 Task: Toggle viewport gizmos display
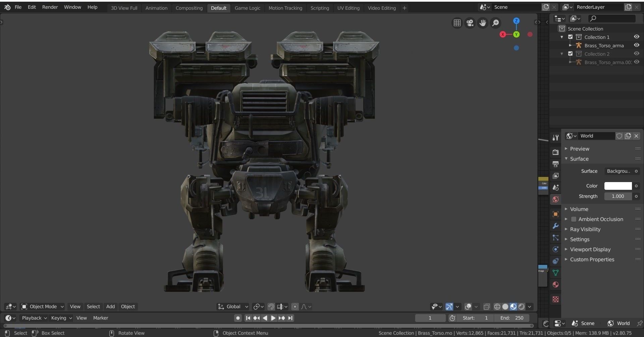point(449,306)
